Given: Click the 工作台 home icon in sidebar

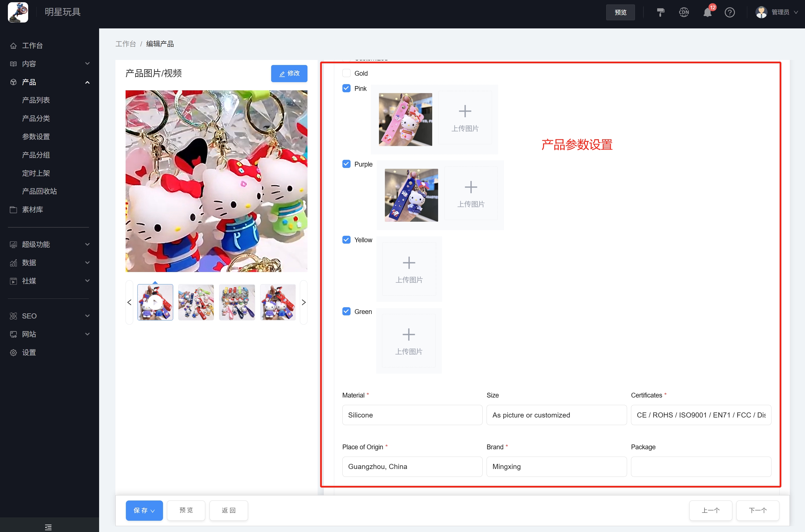Looking at the screenshot, I should 13,46.
